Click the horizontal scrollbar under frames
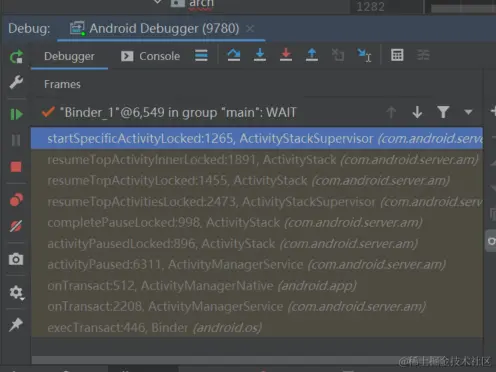Image resolution: width=496 pixels, height=372 pixels. [x=257, y=360]
